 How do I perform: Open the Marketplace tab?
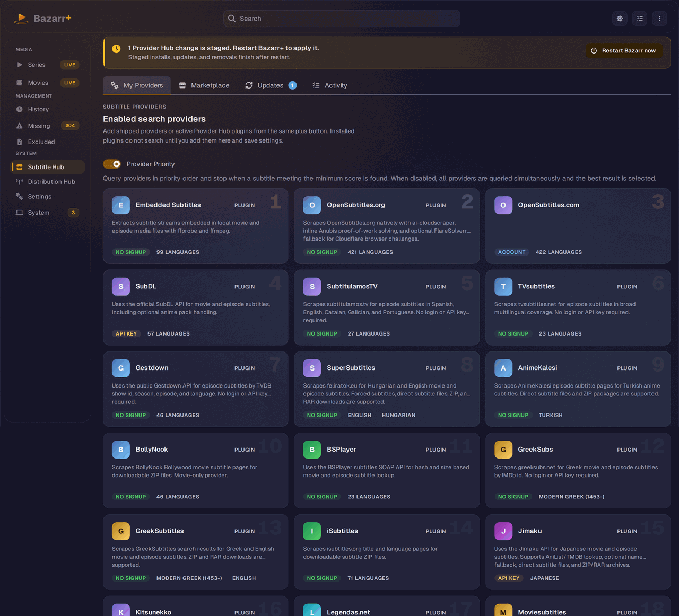(x=204, y=85)
